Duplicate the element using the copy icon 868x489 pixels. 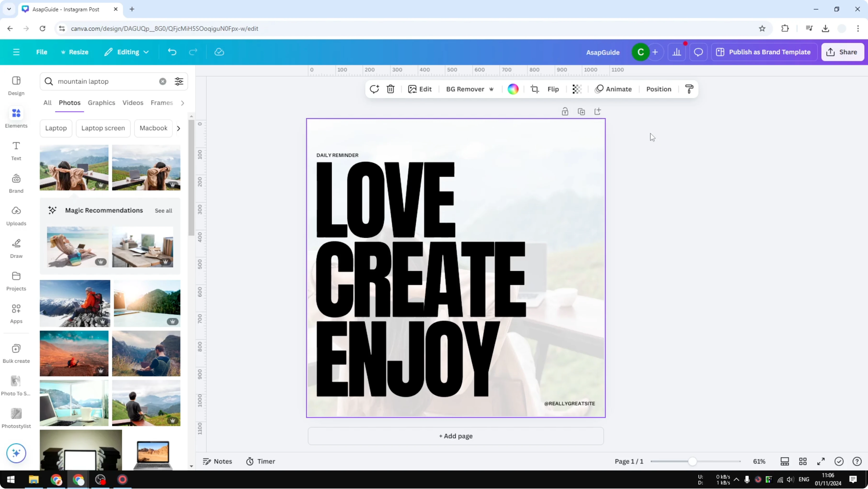(x=581, y=111)
